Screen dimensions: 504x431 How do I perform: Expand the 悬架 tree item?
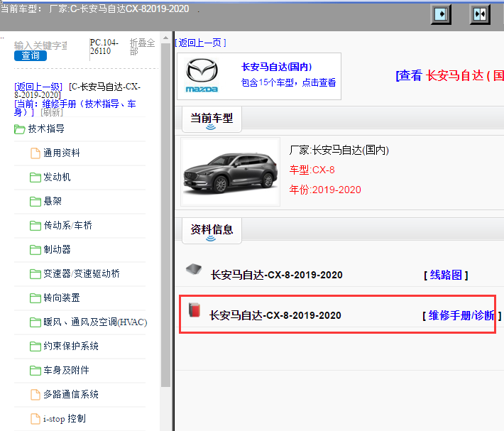[x=53, y=201]
